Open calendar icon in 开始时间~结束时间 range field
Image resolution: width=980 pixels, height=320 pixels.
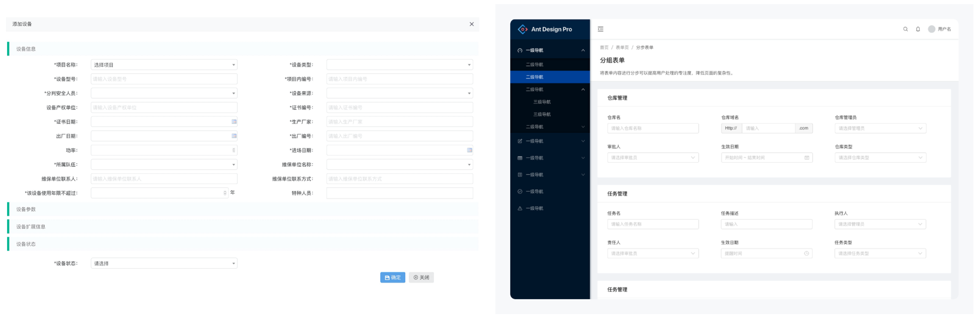tap(807, 158)
